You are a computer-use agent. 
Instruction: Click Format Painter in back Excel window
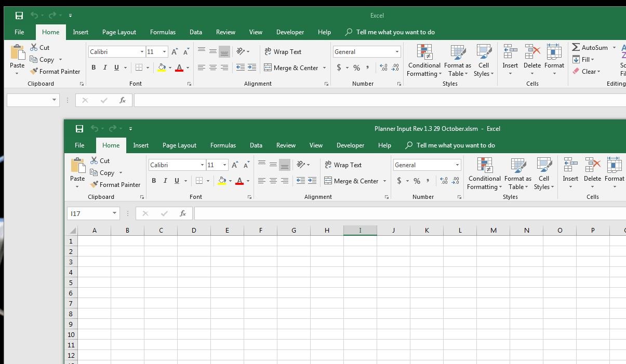(x=55, y=71)
